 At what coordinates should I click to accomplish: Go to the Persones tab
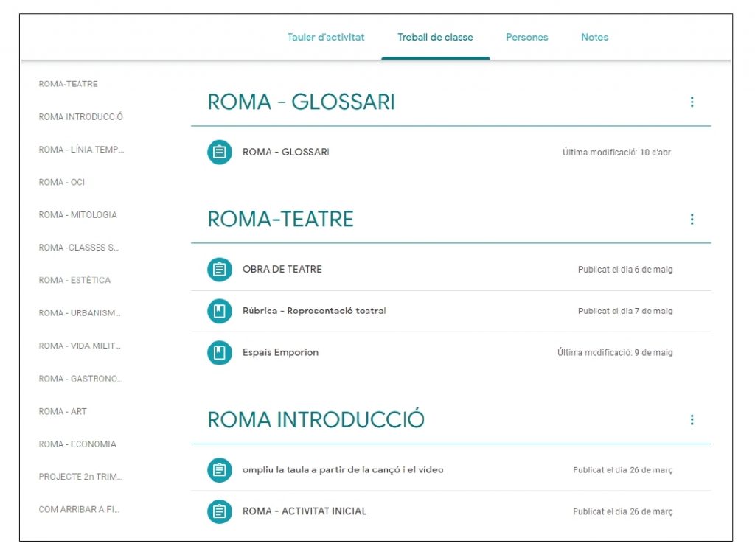point(526,38)
